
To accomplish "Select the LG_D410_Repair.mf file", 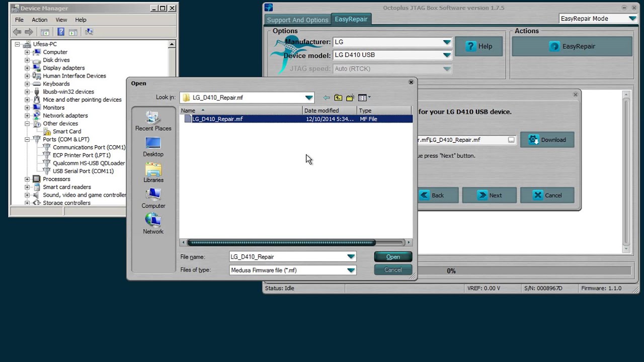I will 296,119.
